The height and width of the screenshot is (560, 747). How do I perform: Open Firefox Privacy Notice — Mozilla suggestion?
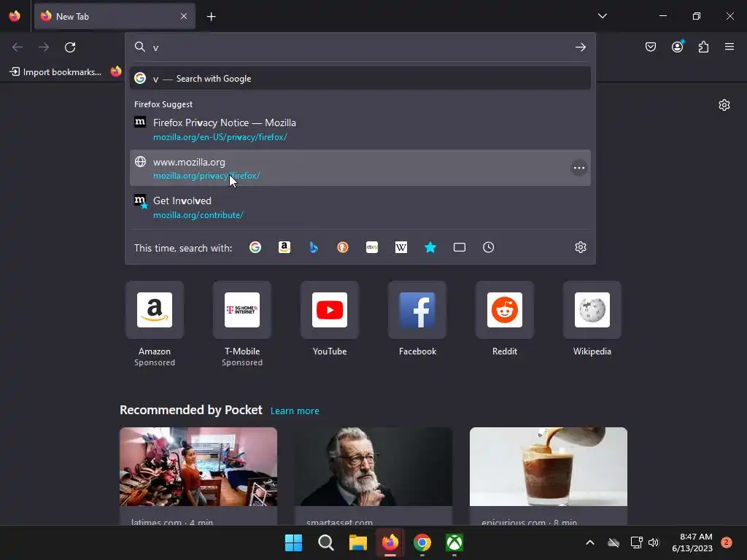(360, 130)
